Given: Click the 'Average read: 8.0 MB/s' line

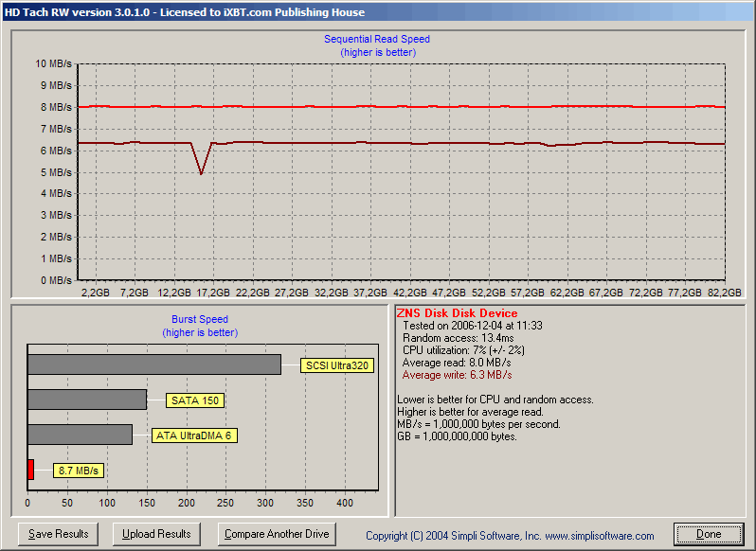Looking at the screenshot, I should 457,363.
